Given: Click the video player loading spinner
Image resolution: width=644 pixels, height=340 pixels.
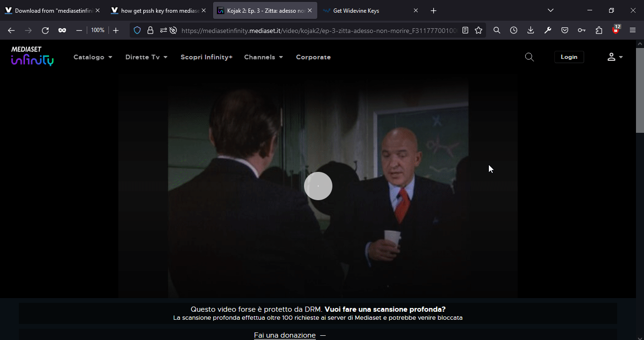Looking at the screenshot, I should click(318, 186).
